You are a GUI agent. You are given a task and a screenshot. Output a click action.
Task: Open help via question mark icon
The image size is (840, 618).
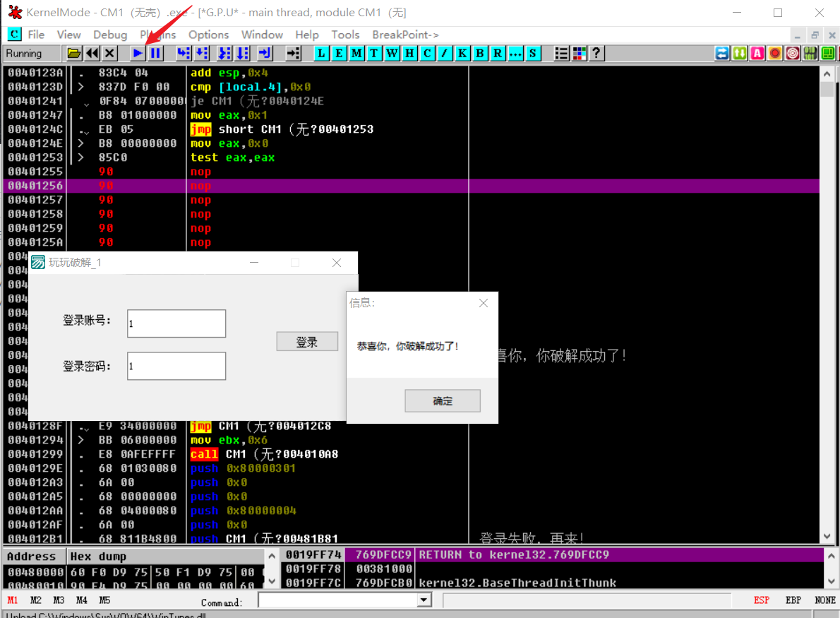596,54
